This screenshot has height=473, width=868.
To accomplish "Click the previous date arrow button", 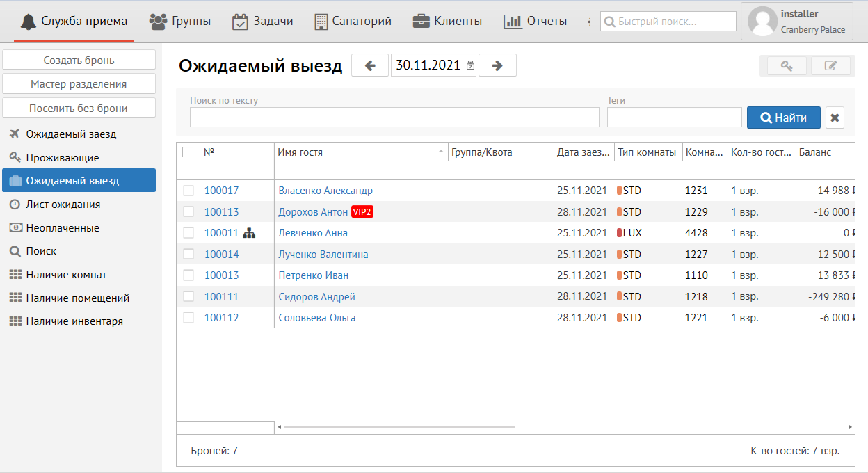I will [370, 65].
